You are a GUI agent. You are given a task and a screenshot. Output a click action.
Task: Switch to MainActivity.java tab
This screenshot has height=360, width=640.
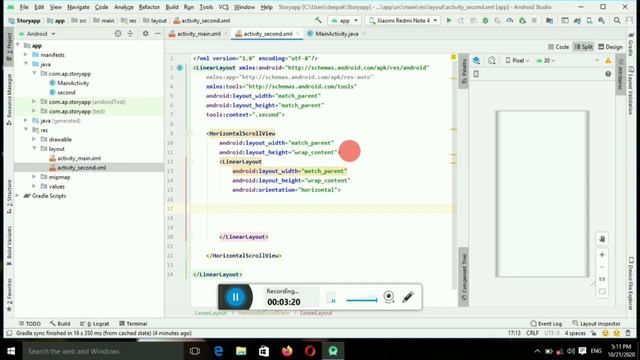337,34
